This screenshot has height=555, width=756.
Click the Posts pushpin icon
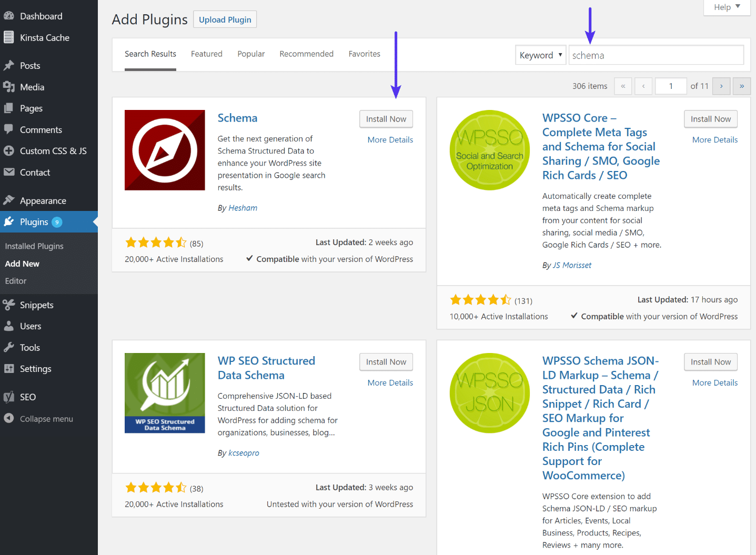[x=9, y=66]
